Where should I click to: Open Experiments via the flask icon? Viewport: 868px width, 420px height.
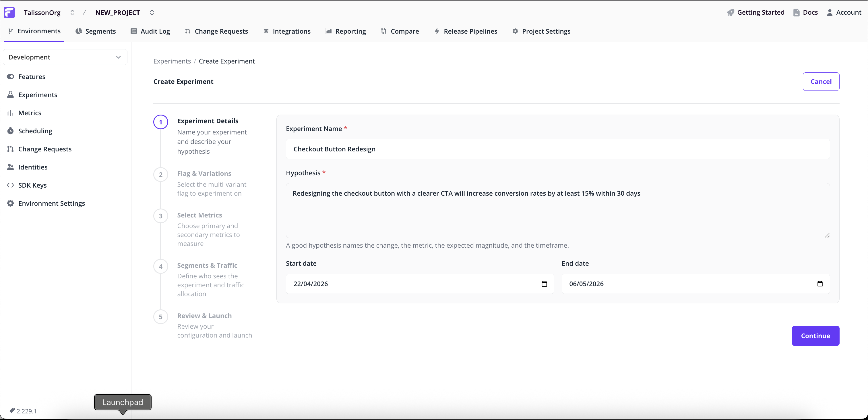(x=10, y=95)
